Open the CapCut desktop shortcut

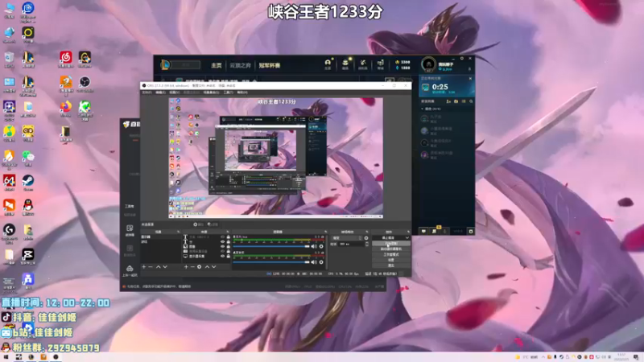pos(28,254)
